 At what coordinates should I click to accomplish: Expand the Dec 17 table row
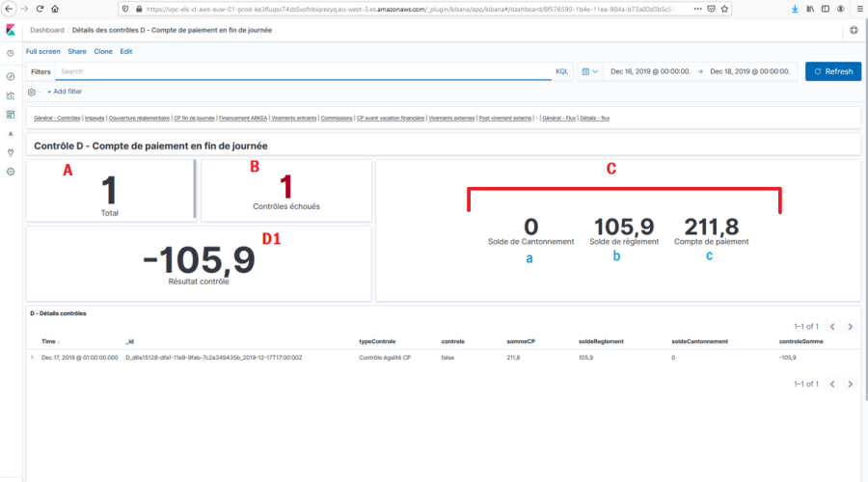point(33,358)
